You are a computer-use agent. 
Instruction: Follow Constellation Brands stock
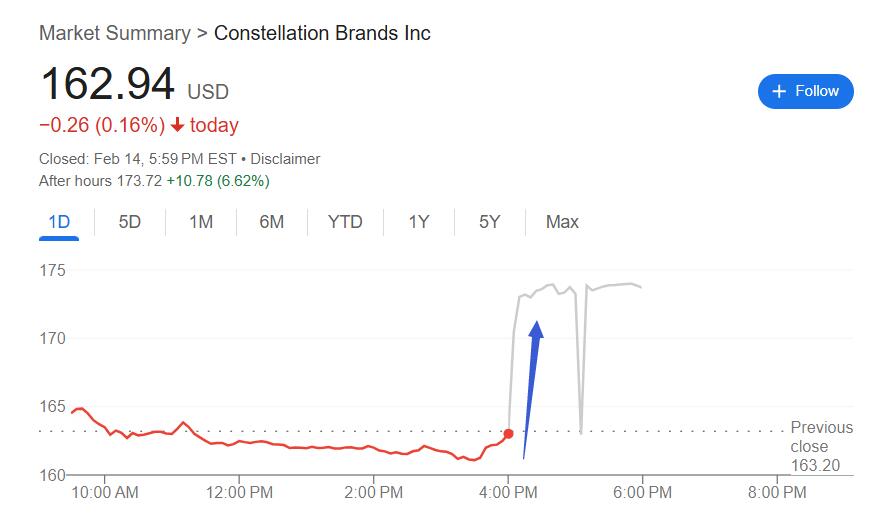[805, 91]
